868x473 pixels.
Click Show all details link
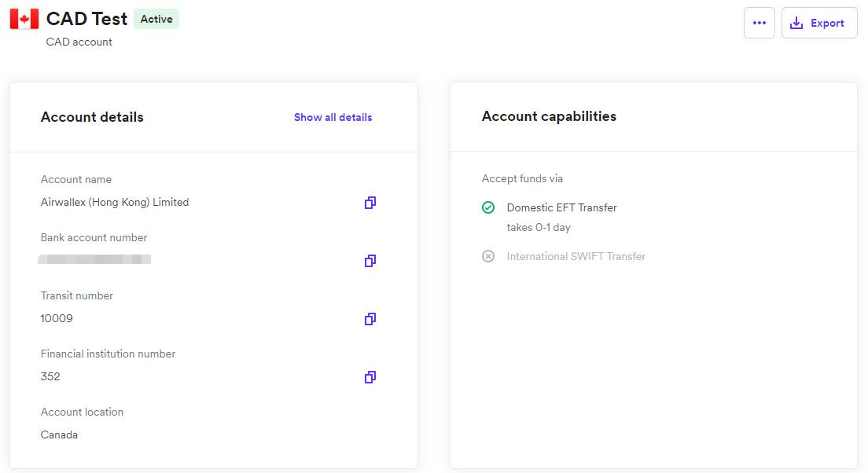pos(333,117)
